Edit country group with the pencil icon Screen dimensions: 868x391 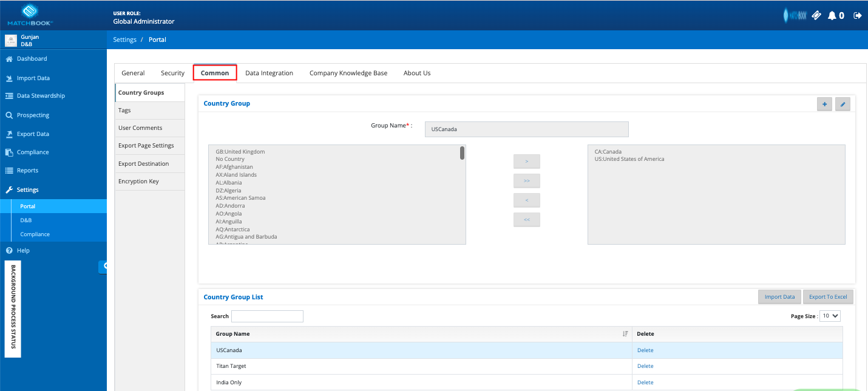pyautogui.click(x=843, y=104)
